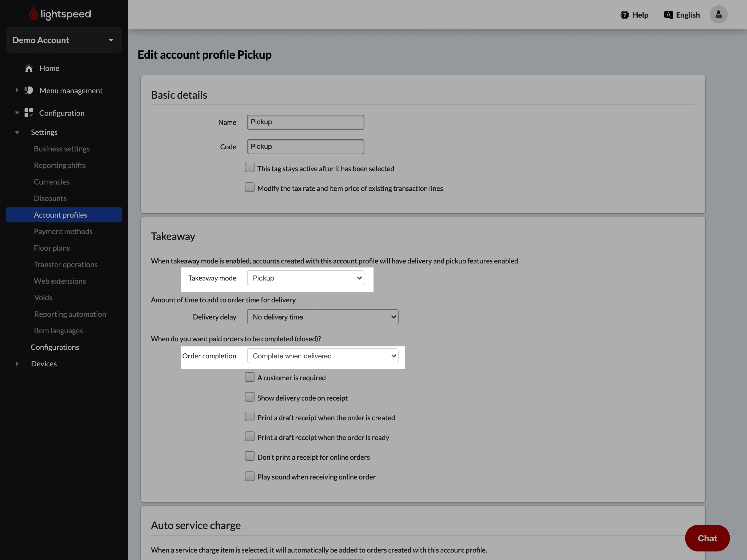Click the Menu management label
The image size is (747, 560).
point(71,90)
